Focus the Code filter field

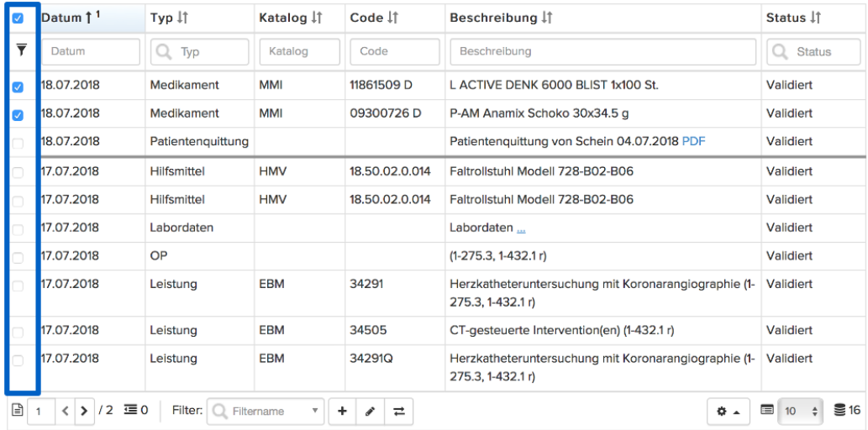395,51
